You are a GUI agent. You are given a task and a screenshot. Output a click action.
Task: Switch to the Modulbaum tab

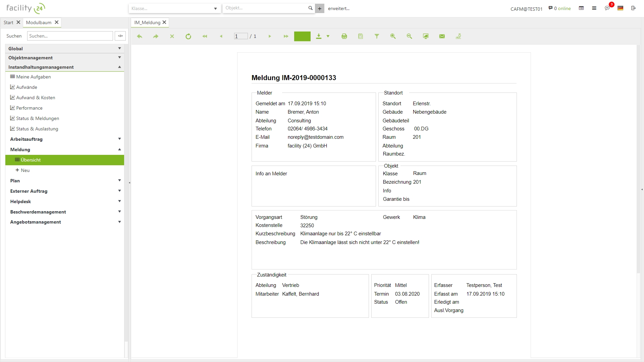[x=39, y=22]
